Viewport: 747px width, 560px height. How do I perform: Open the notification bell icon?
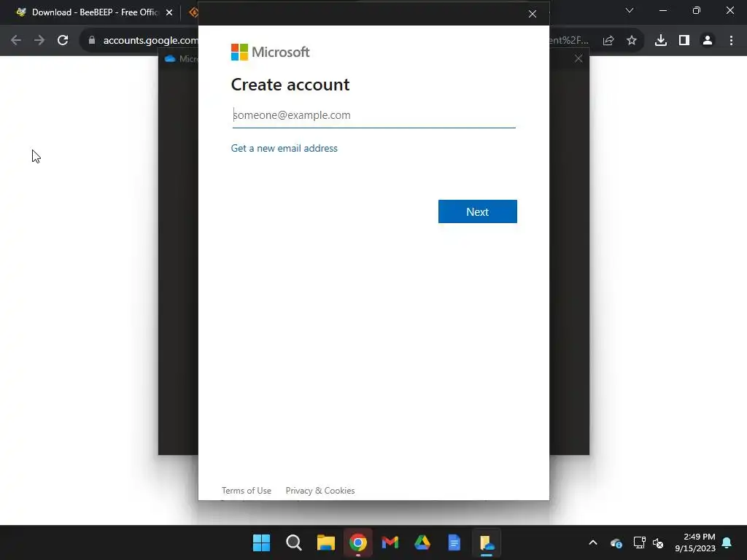pos(727,542)
